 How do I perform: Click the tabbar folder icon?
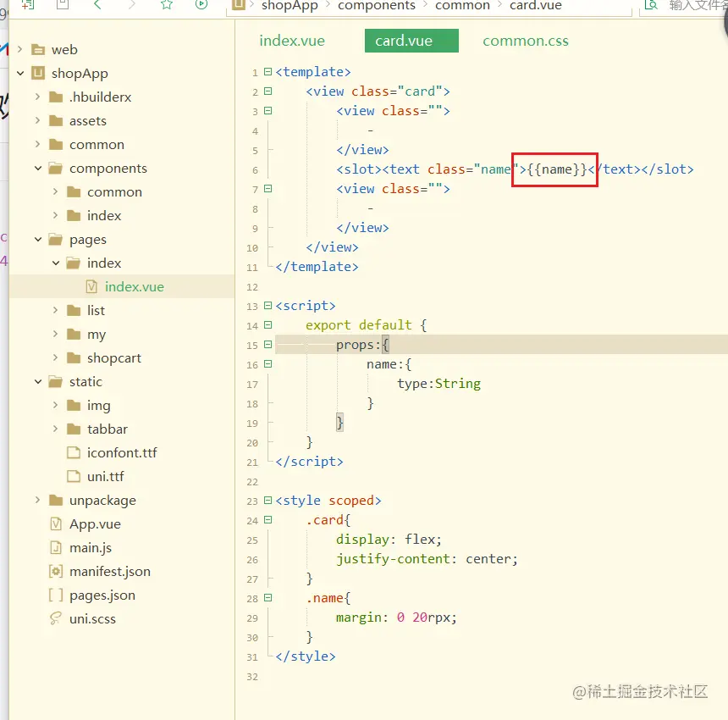tap(74, 429)
